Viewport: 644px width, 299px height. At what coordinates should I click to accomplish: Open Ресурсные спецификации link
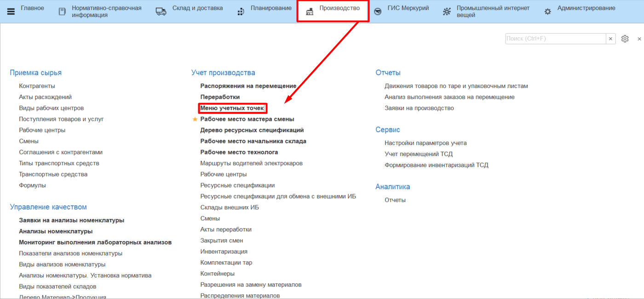237,185
